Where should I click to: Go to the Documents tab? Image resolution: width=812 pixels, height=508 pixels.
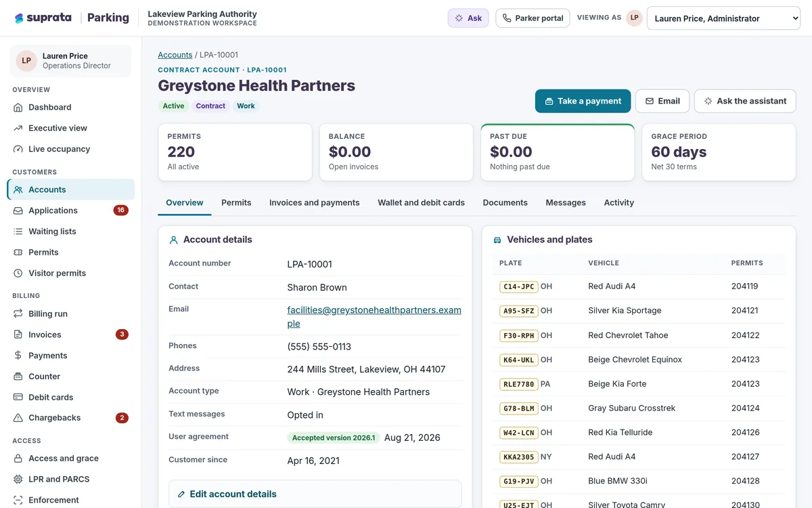pos(505,203)
